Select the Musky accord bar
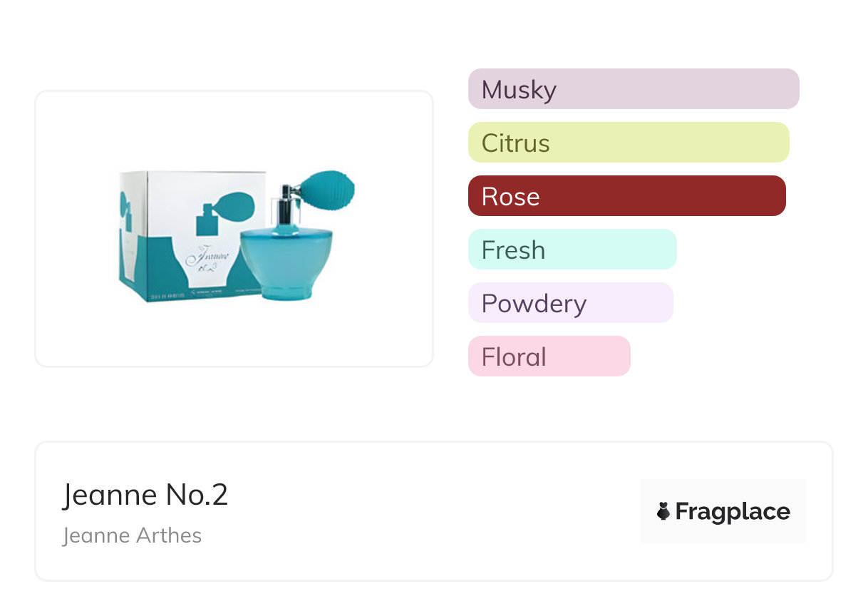 point(633,89)
